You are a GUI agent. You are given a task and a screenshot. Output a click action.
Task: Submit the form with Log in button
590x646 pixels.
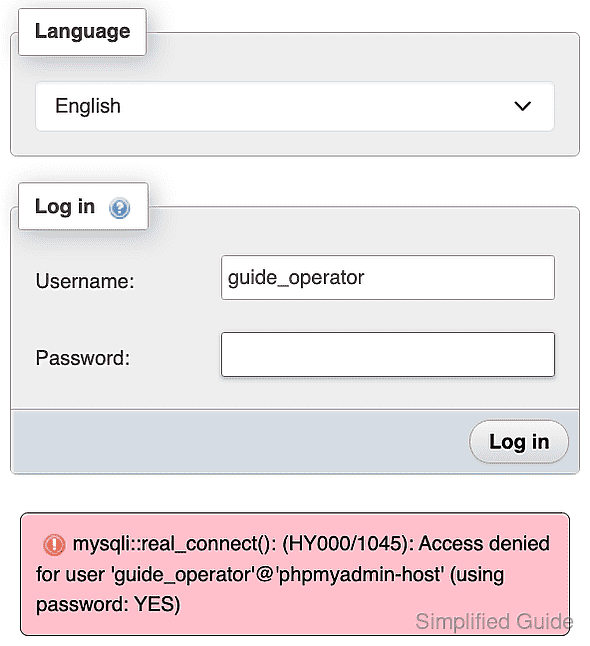519,442
